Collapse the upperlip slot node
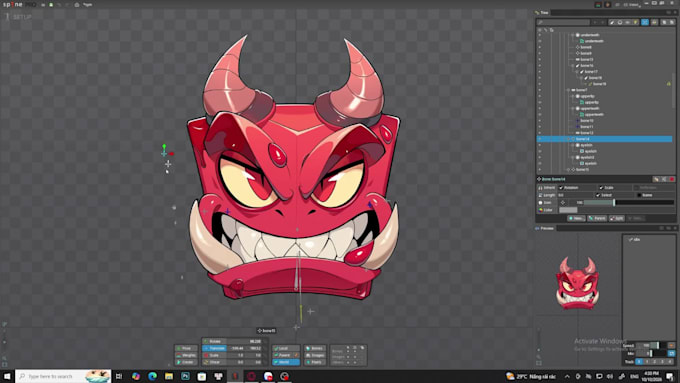This screenshot has width=680, height=383. (572, 96)
